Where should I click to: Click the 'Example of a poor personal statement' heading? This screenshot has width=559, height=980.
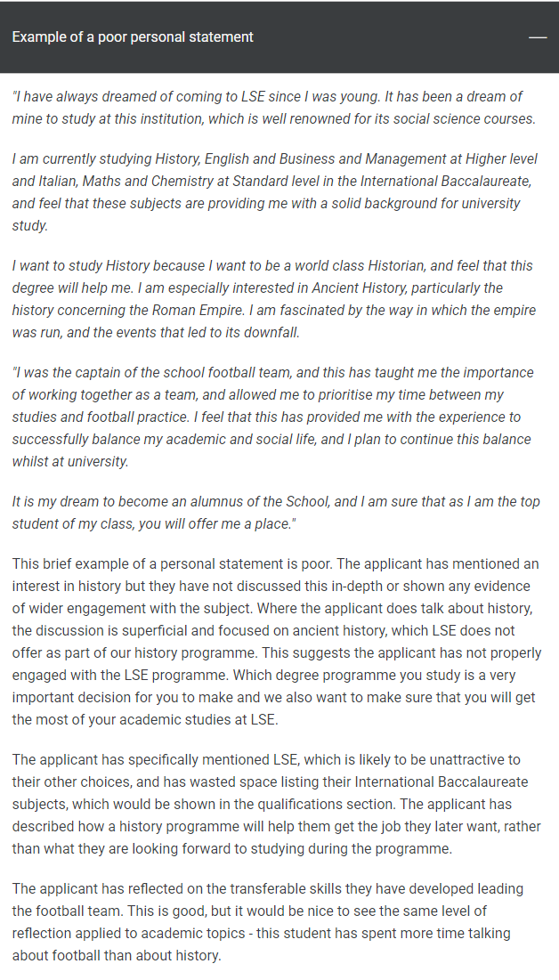pyautogui.click(x=133, y=37)
